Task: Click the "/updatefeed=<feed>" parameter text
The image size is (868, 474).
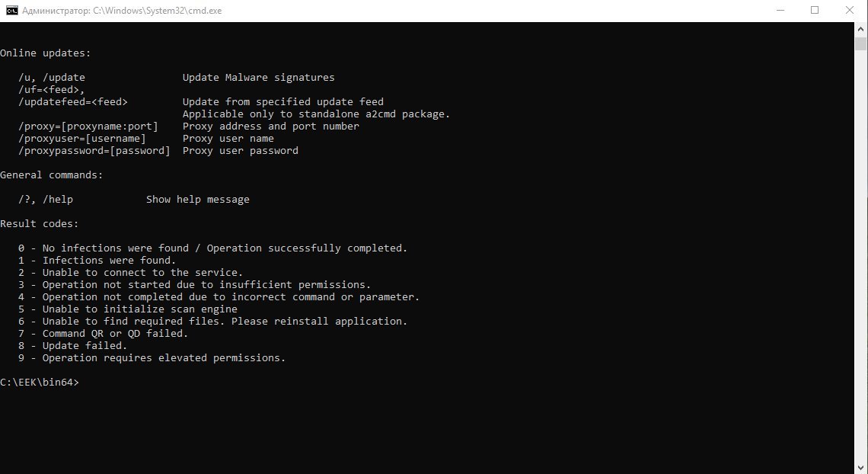Action: coord(73,102)
